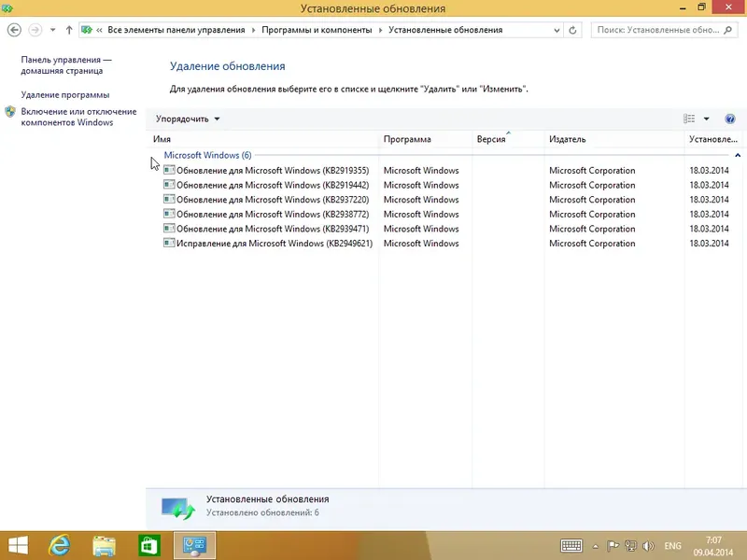Screen dimensions: 747x560
Task: Open 'Панель управления — домашняя страница' link
Action: click(x=66, y=65)
